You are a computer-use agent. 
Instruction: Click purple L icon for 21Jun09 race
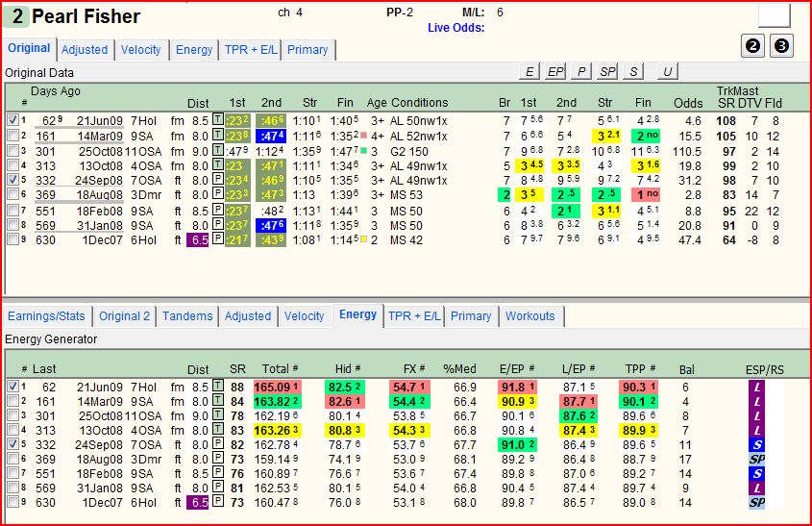pyautogui.click(x=756, y=388)
